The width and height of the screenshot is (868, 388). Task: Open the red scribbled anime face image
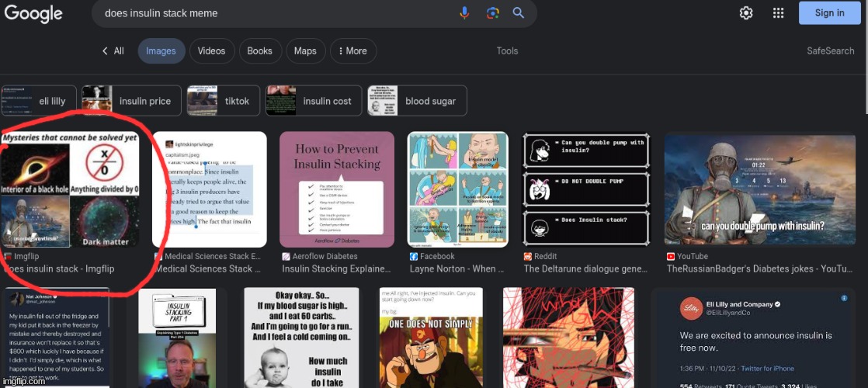(568, 338)
